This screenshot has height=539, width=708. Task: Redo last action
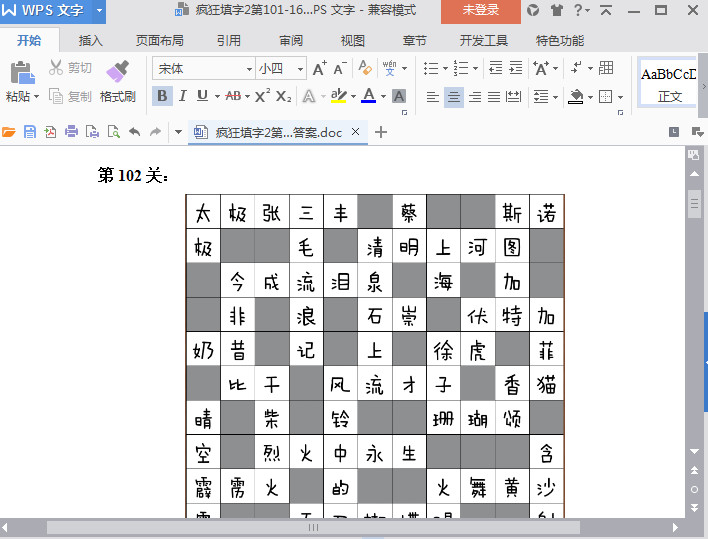click(x=155, y=132)
